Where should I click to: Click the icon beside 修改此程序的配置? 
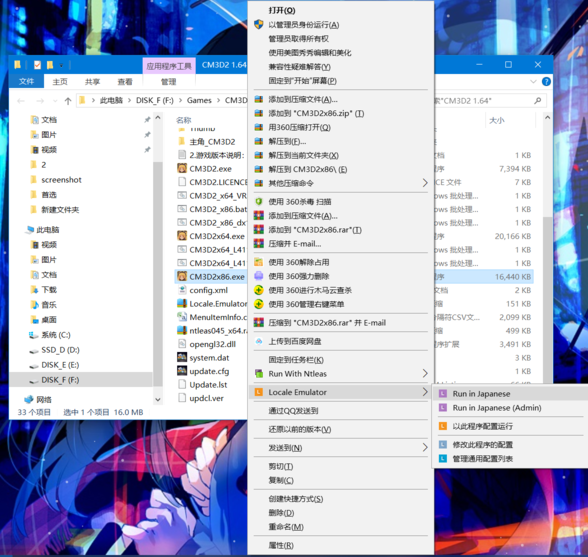(443, 444)
